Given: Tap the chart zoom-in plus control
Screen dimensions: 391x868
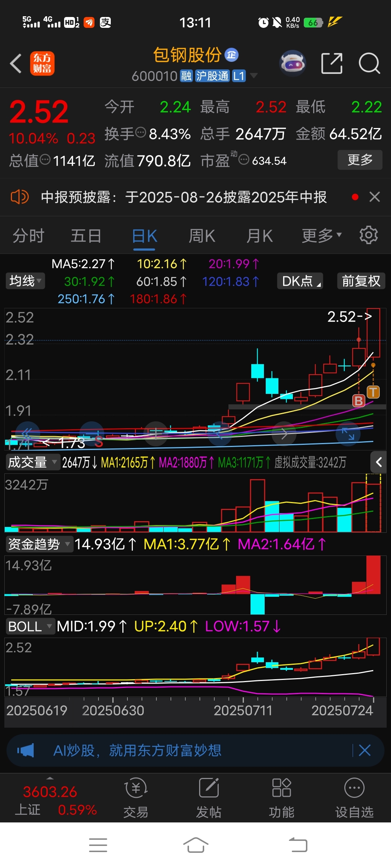Looking at the screenshot, I should [156, 433].
